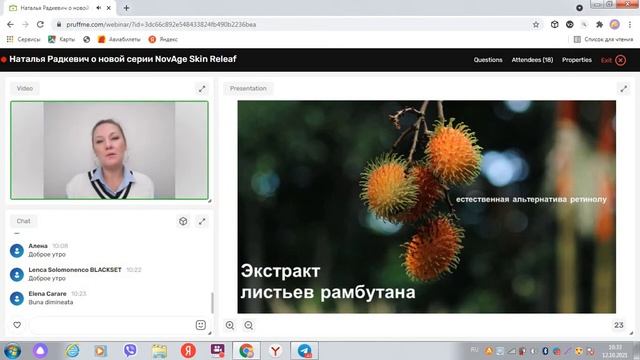Open Список для чтения reading list
Image resolution: width=640 pixels, height=360 pixels.
click(x=604, y=39)
